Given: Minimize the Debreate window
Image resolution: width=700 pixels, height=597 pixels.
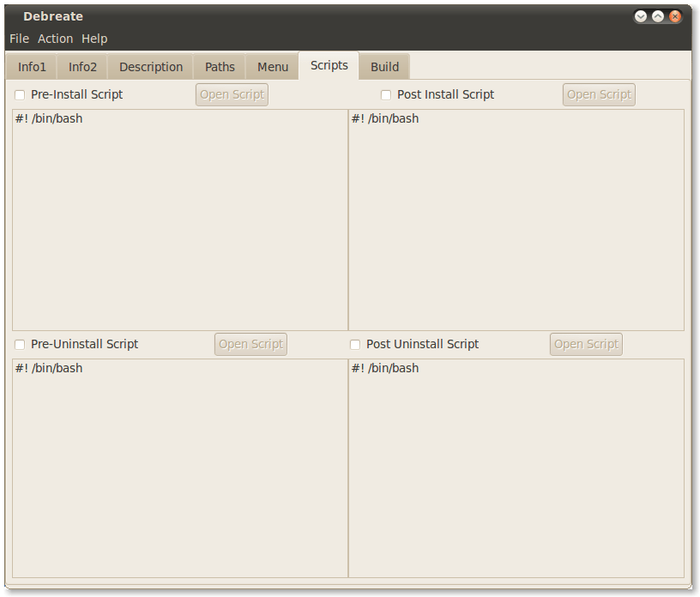Looking at the screenshot, I should pos(641,16).
